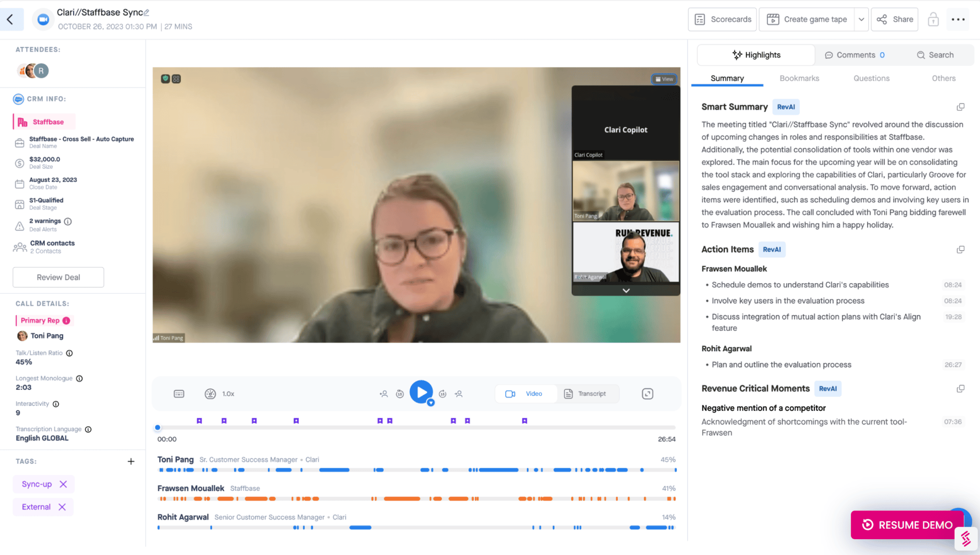This screenshot has width=980, height=555.
Task: Open CRM contacts list
Action: click(x=52, y=247)
